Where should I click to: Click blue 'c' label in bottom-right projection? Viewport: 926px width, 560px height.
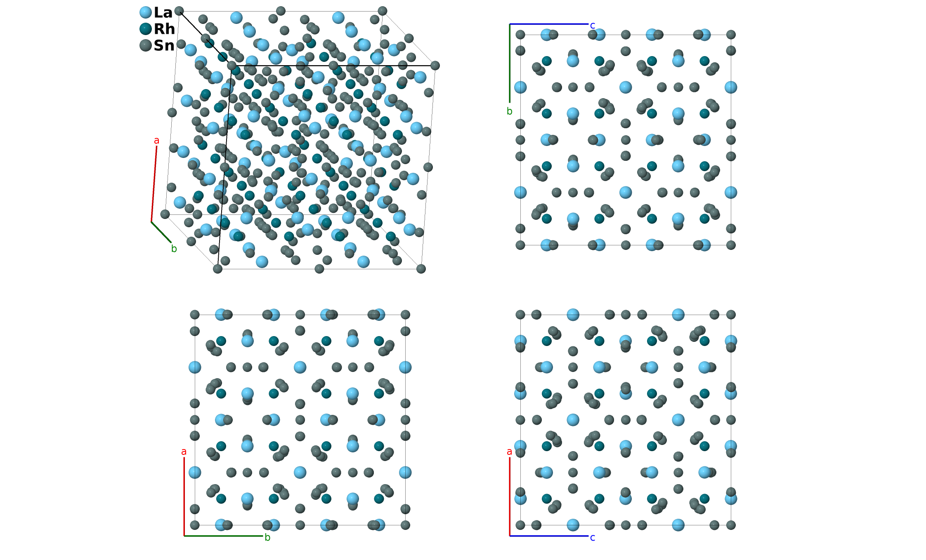click(x=593, y=538)
